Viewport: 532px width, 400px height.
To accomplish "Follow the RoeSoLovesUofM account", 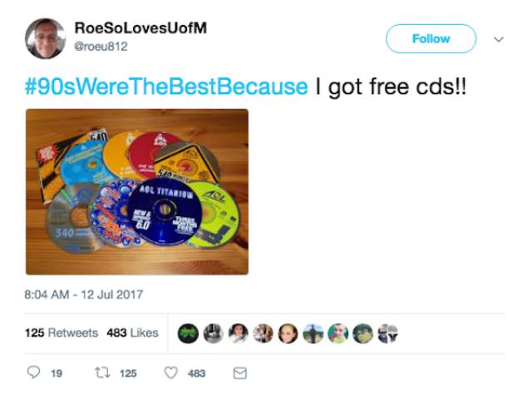I will coord(431,39).
